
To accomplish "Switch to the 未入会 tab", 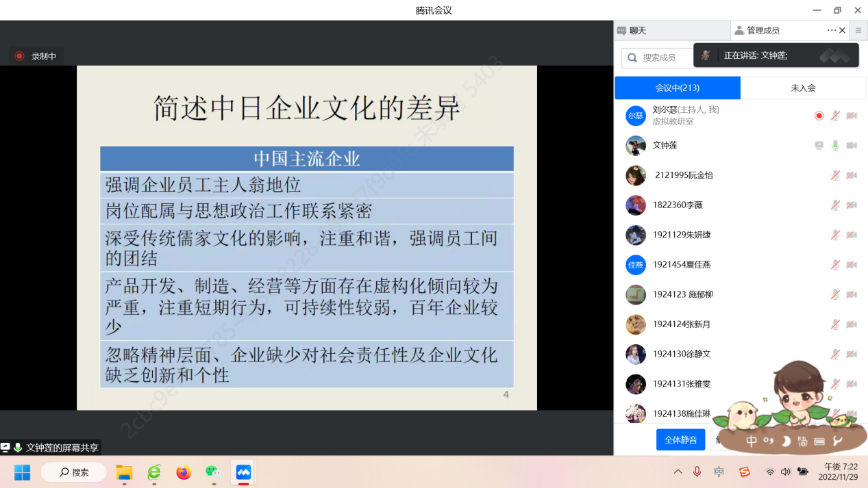I will click(803, 88).
